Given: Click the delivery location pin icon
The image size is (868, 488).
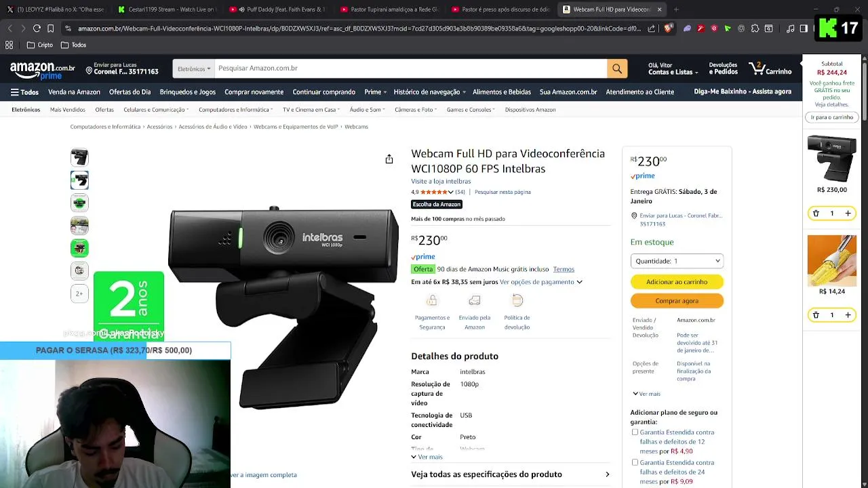Looking at the screenshot, I should pyautogui.click(x=89, y=70).
